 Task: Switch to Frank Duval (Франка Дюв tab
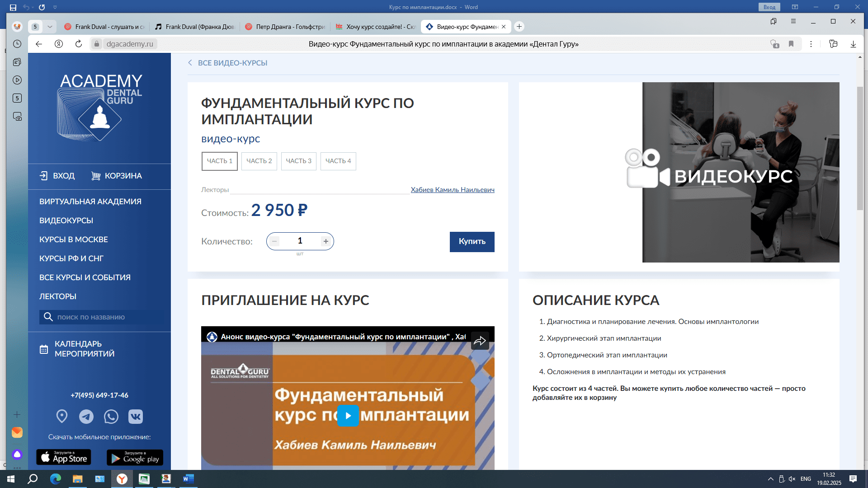click(194, 27)
